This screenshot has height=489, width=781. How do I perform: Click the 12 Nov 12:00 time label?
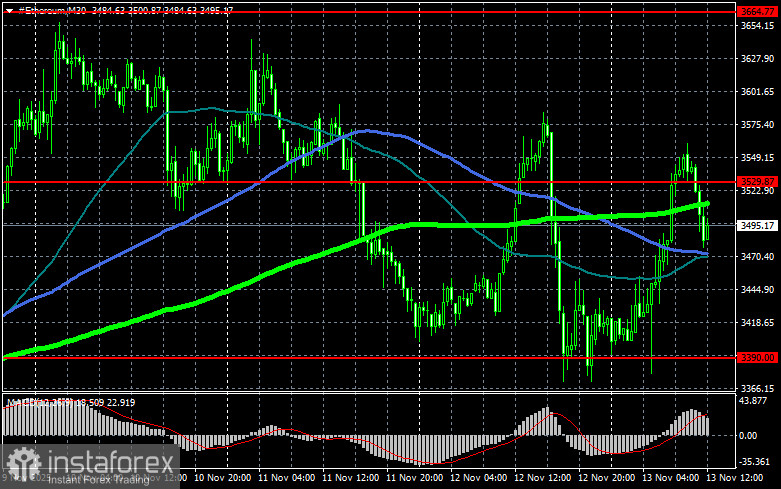tap(542, 478)
